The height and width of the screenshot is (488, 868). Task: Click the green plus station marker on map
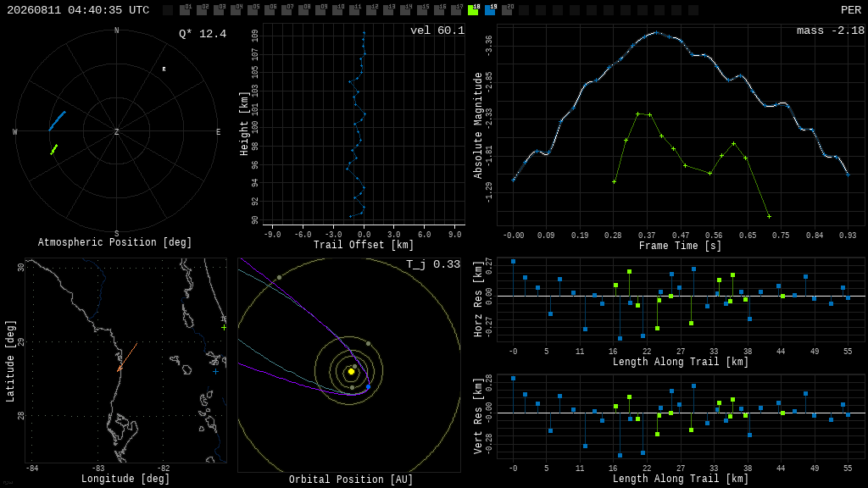tap(224, 328)
